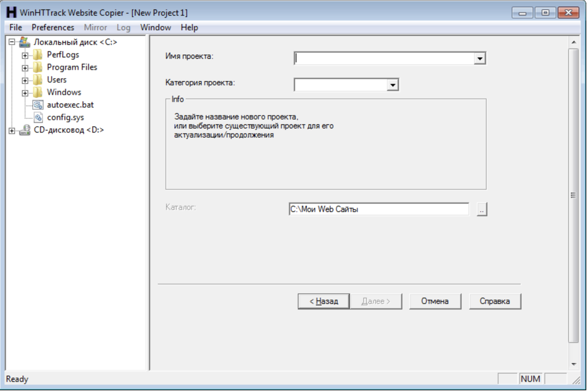Click the PerfLogs folder icon
This screenshot has width=588, height=392.
(x=38, y=55)
